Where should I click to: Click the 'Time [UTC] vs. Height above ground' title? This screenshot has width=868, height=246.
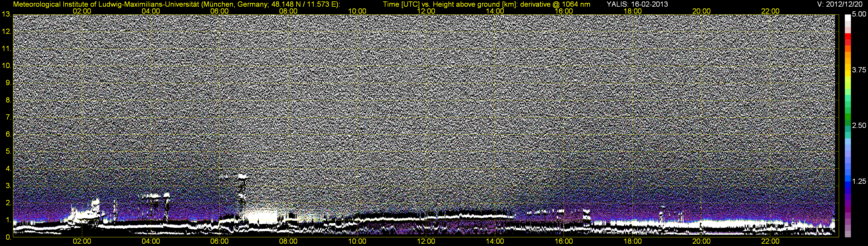[487, 4]
